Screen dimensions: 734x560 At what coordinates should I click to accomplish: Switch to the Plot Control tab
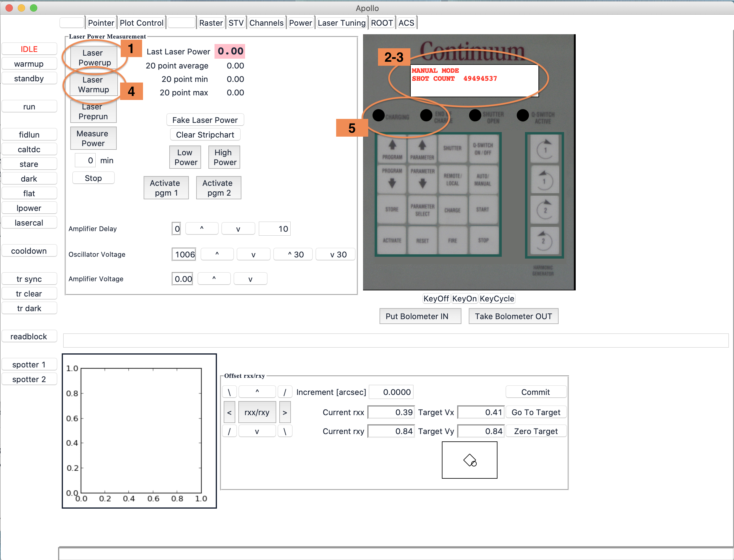pyautogui.click(x=141, y=23)
